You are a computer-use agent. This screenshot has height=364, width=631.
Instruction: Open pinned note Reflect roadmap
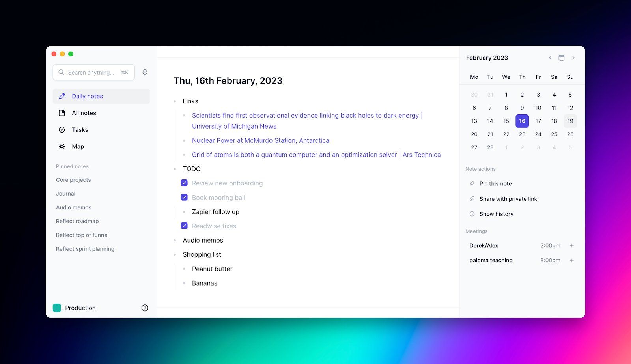77,221
